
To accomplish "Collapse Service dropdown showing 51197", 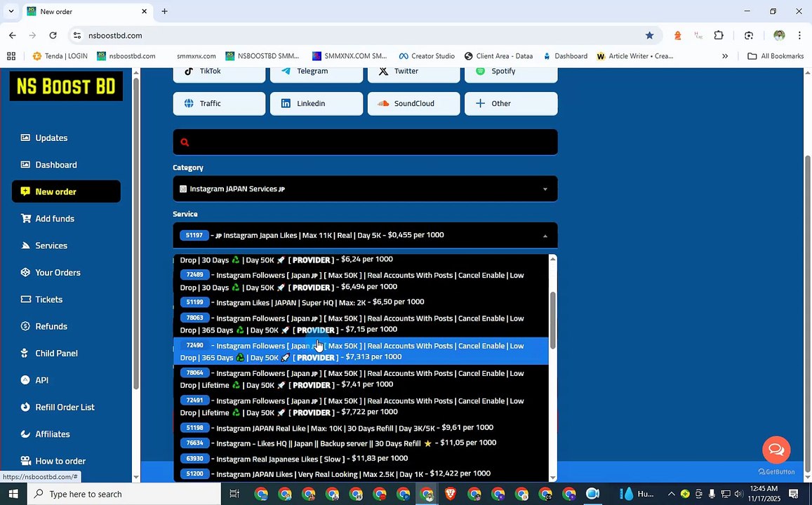I will click(365, 236).
